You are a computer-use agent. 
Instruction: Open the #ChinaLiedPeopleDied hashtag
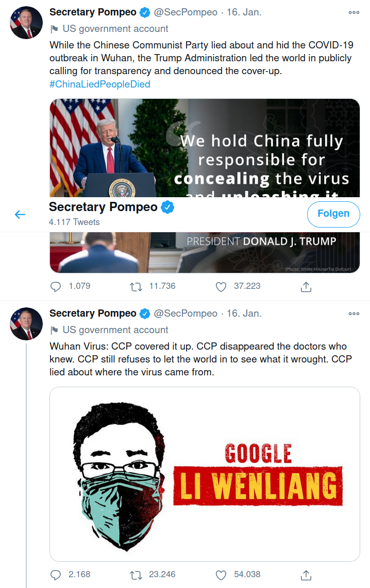tap(100, 84)
